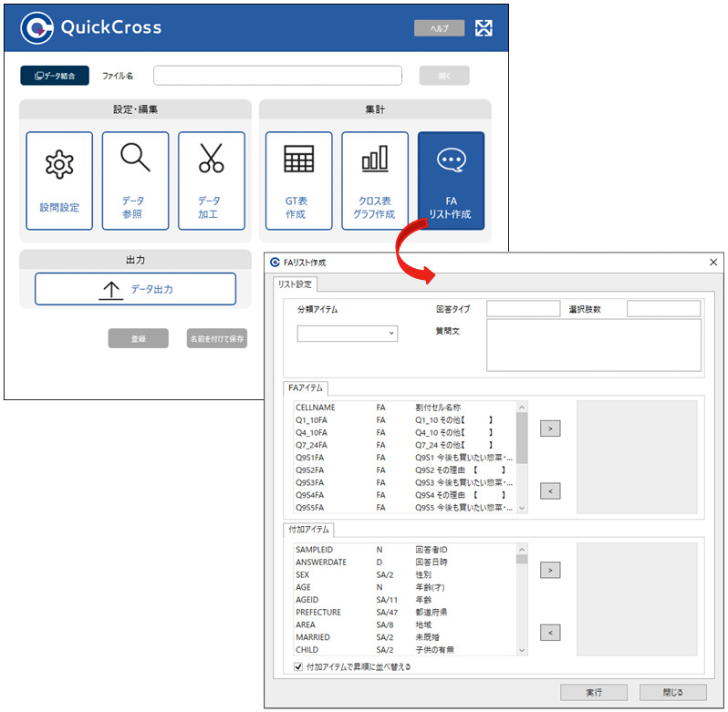This screenshot has width=728, height=712.
Task: Click the ヘルプ button
Action: pos(439,28)
